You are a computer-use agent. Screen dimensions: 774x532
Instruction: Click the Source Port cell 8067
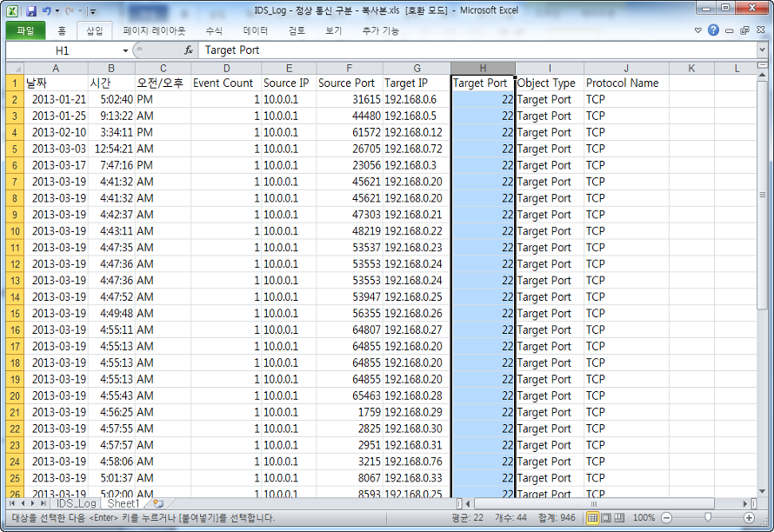tap(349, 478)
